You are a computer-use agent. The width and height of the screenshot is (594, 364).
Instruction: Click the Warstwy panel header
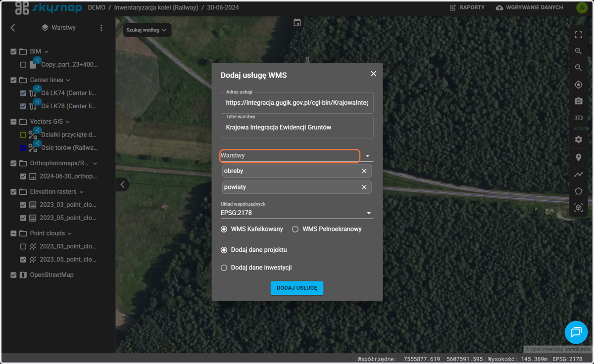(58, 28)
